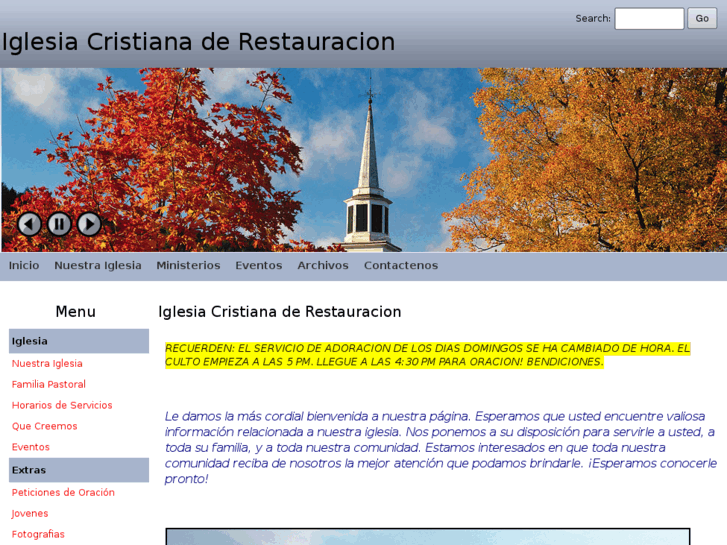Image resolution: width=727 pixels, height=545 pixels.
Task: Open the Fotografias sidebar link
Action: coord(38,534)
